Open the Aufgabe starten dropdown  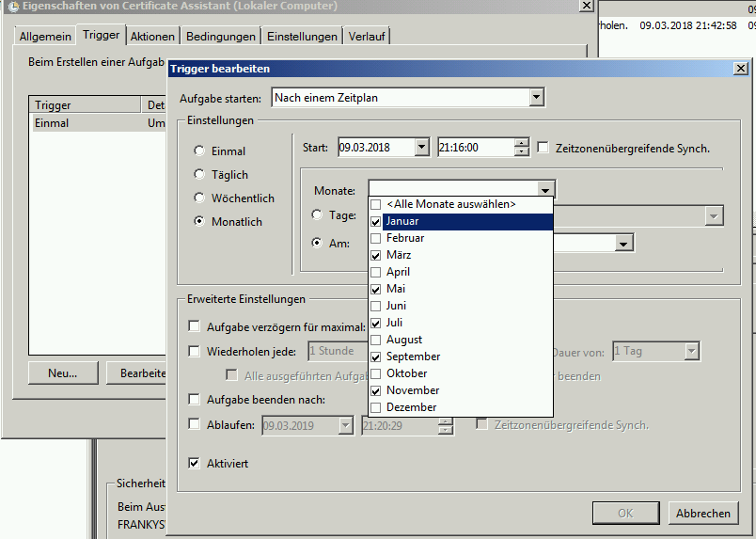tap(537, 97)
